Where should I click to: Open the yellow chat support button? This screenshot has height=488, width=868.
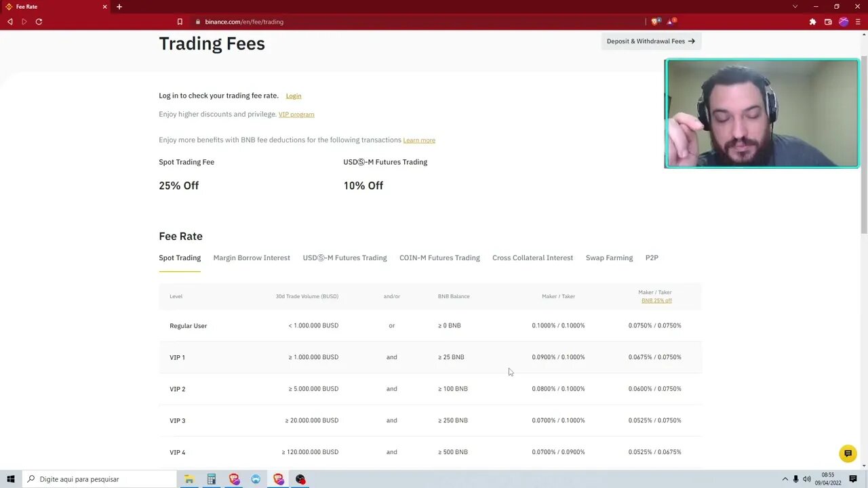pyautogui.click(x=848, y=454)
